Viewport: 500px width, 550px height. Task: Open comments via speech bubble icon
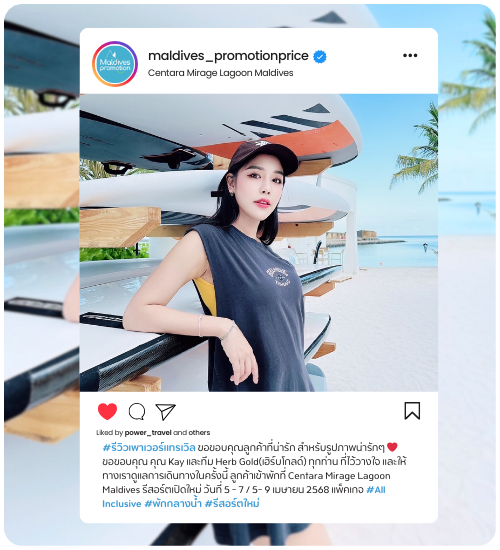pyautogui.click(x=137, y=411)
